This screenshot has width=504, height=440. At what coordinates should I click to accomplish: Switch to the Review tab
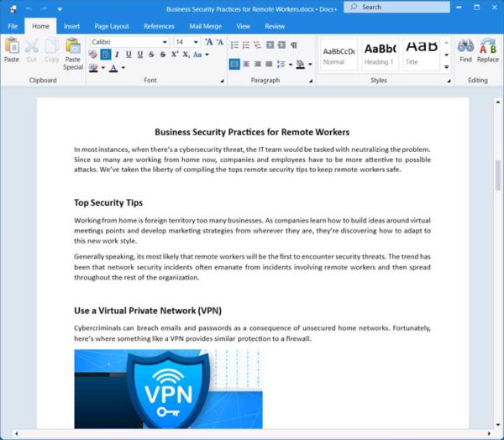pyautogui.click(x=275, y=26)
